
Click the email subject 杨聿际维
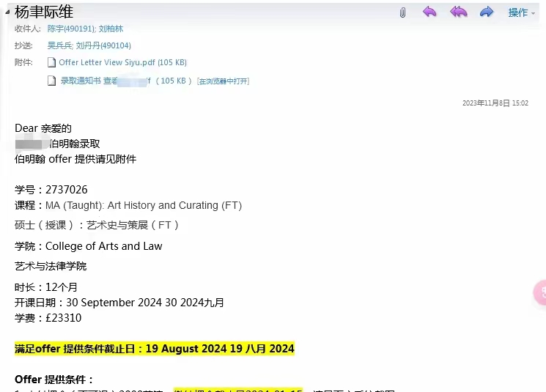pos(44,12)
